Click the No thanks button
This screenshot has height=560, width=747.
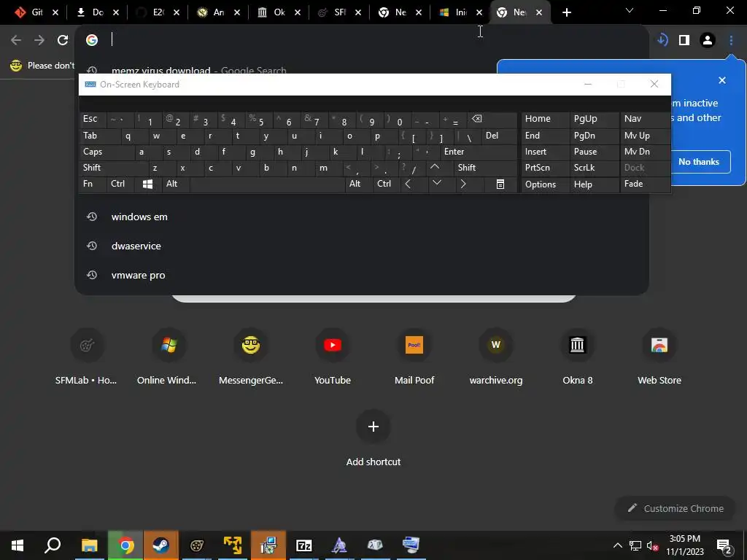point(699,162)
